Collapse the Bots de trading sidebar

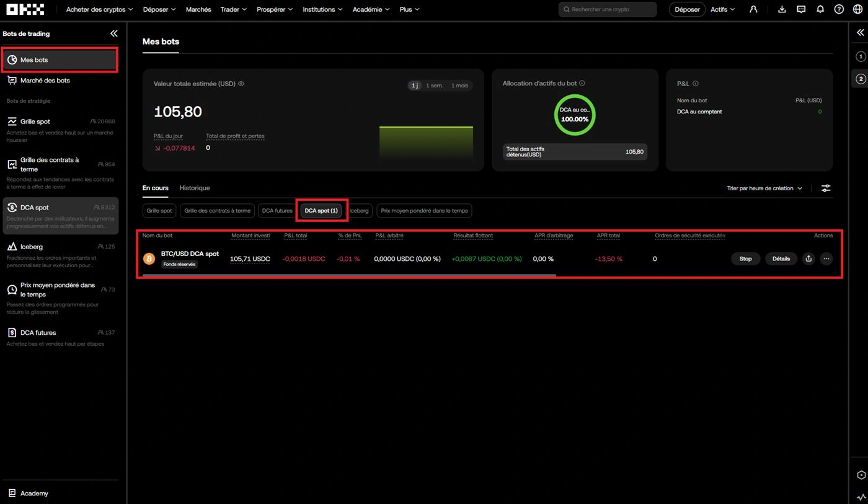[113, 33]
